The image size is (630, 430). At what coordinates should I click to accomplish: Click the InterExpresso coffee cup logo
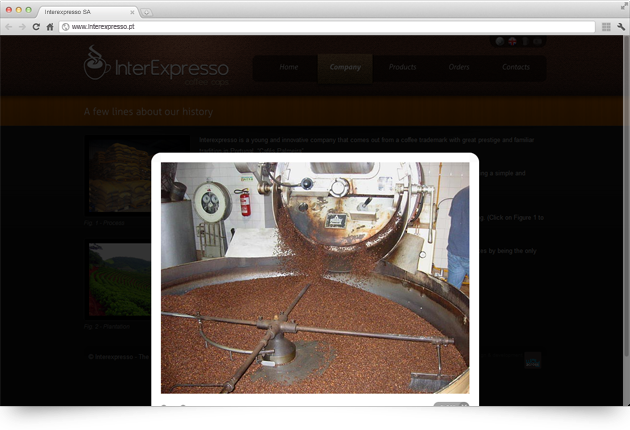[97, 62]
